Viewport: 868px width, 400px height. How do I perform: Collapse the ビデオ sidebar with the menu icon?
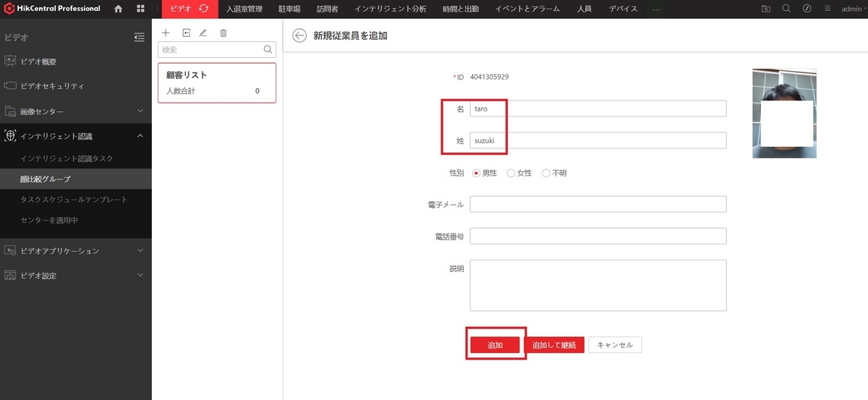coord(140,37)
